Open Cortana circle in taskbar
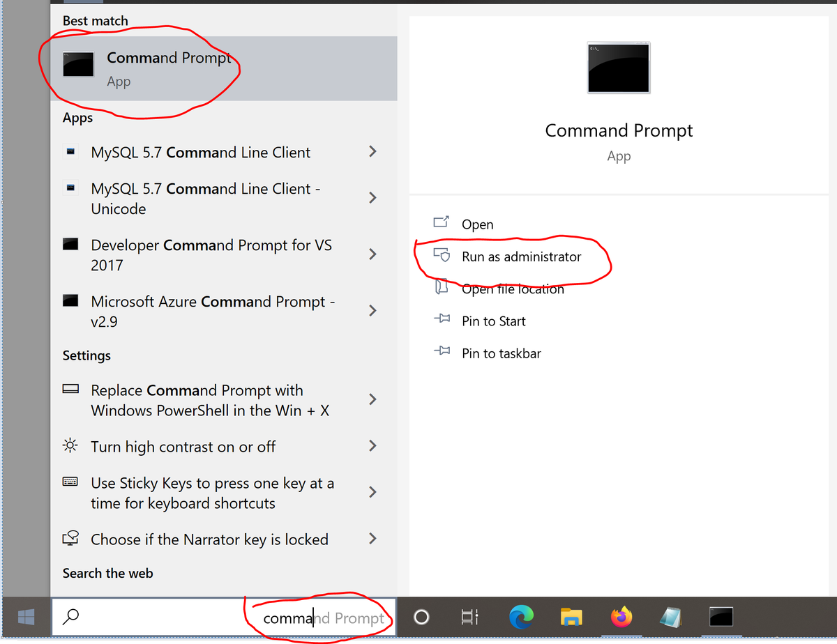 (x=421, y=617)
